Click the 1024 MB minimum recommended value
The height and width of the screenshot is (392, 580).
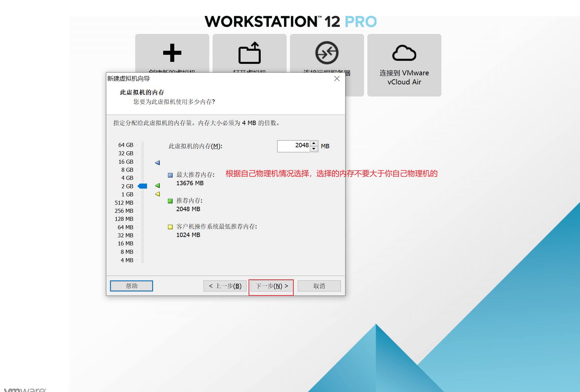(x=188, y=235)
